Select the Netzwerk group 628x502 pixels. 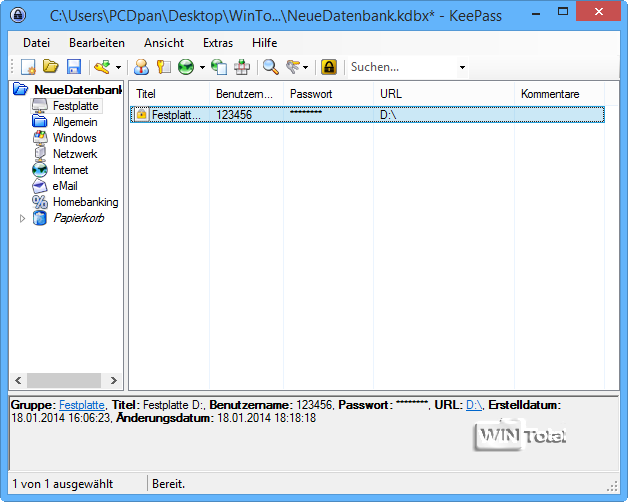click(75, 154)
